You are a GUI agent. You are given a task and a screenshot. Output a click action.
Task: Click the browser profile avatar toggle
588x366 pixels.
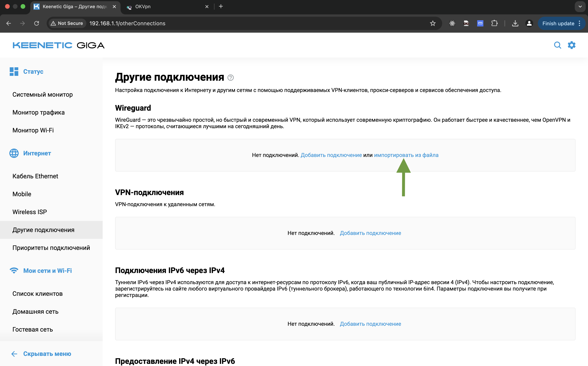pyautogui.click(x=529, y=23)
